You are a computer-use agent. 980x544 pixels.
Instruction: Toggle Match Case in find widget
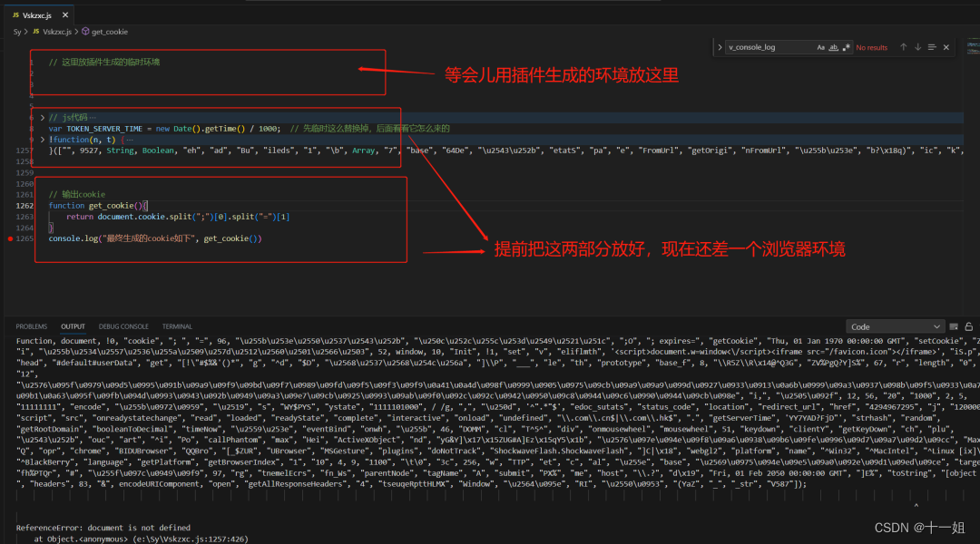click(820, 47)
